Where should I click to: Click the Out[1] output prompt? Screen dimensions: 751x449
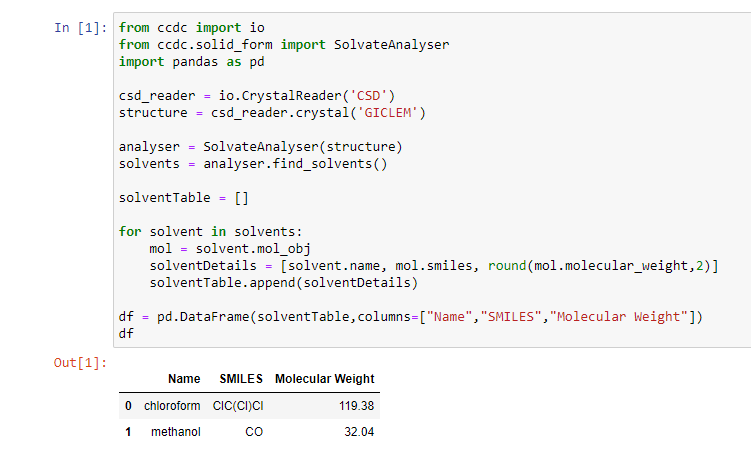[x=79, y=362]
